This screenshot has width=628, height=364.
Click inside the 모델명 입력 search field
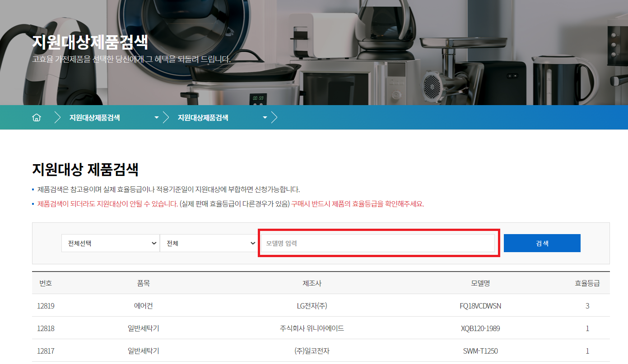tap(378, 243)
